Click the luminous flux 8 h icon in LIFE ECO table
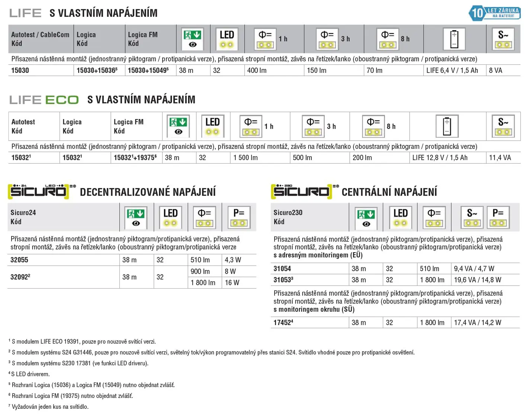 click(374, 126)
